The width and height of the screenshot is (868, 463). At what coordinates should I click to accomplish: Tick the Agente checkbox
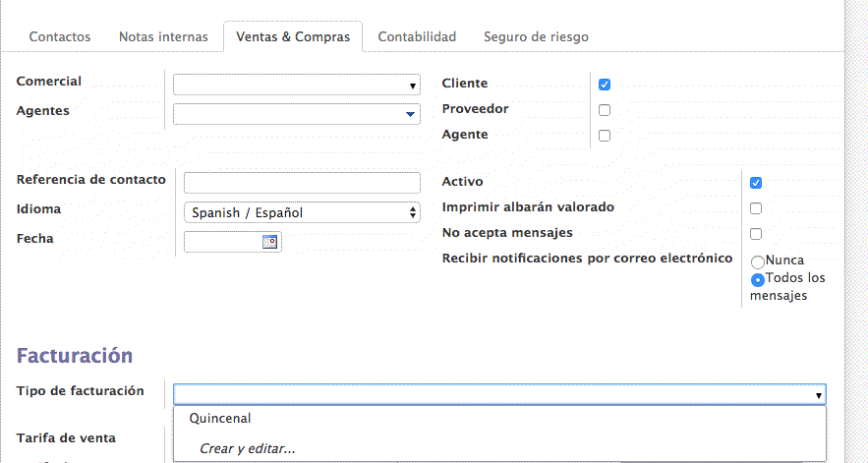(x=605, y=136)
